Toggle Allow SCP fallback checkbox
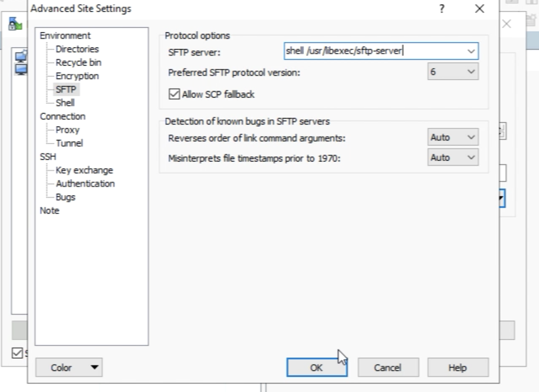This screenshot has height=392, width=539. coord(174,94)
